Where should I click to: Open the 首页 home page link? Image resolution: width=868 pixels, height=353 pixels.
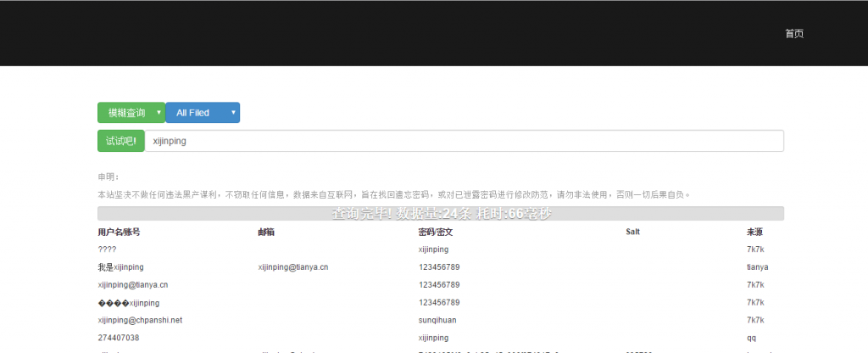793,34
